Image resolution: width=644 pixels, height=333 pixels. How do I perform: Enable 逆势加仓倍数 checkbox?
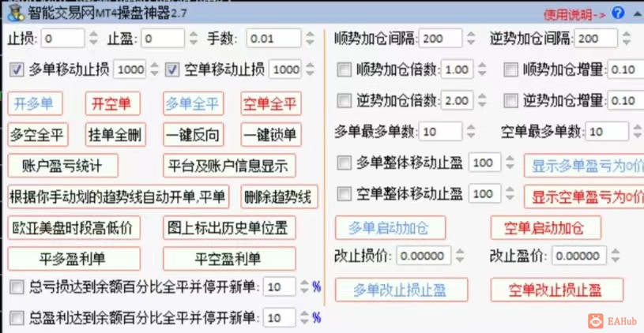click(345, 100)
